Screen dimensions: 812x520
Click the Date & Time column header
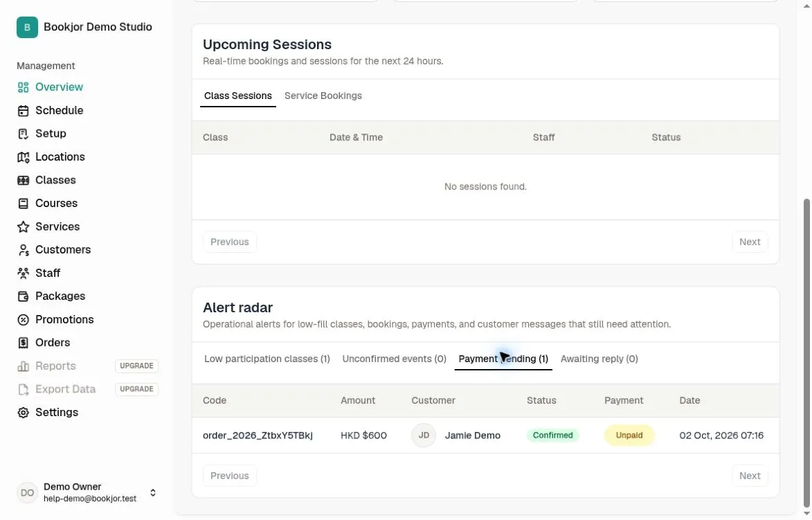(356, 138)
